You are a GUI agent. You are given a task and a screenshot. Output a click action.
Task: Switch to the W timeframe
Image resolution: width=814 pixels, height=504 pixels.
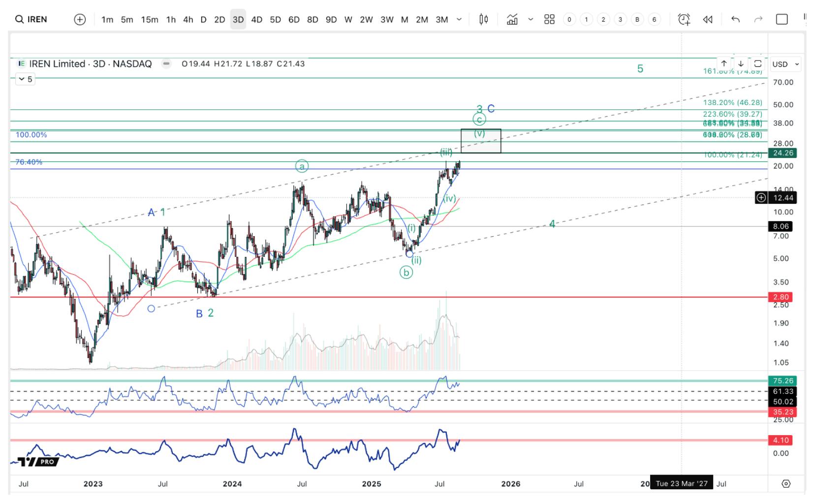pos(348,19)
